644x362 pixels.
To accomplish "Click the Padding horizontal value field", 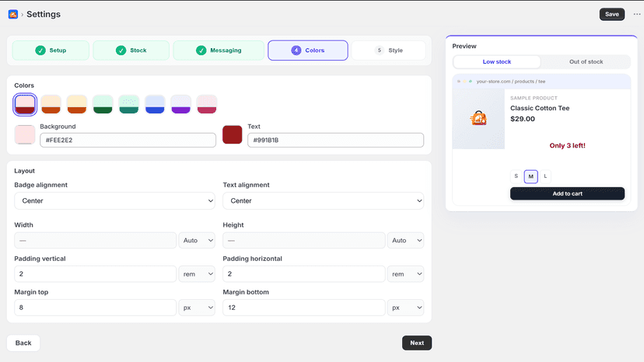I will click(304, 274).
